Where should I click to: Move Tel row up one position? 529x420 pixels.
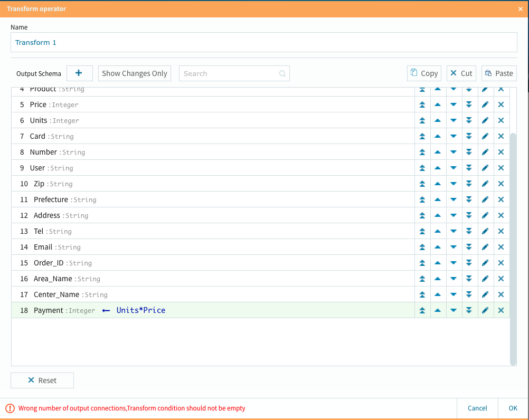438,231
